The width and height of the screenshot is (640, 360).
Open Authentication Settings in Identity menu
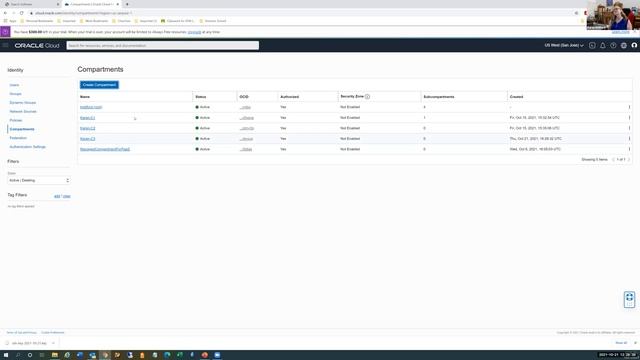28,147
